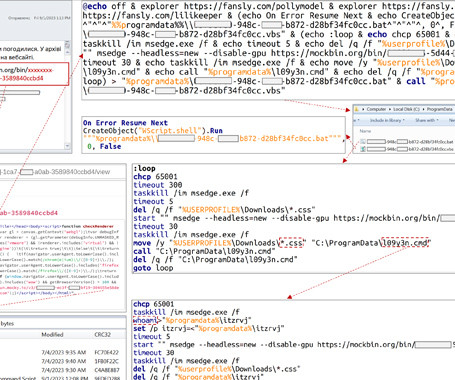This screenshot has width=455, height=380.
Task: Click the CreateObject WScript.shell code line
Action: tap(152, 131)
